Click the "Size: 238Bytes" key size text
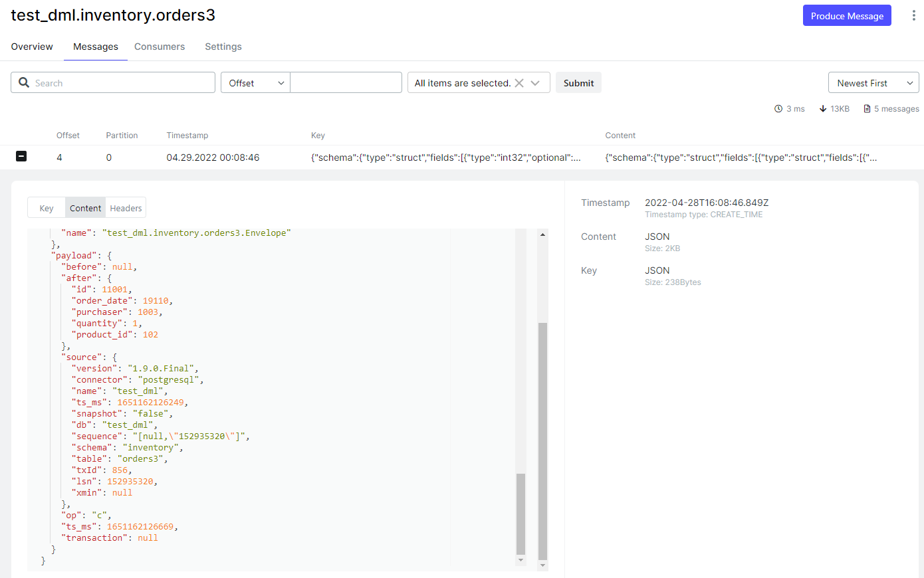This screenshot has width=924, height=578. pyautogui.click(x=673, y=282)
